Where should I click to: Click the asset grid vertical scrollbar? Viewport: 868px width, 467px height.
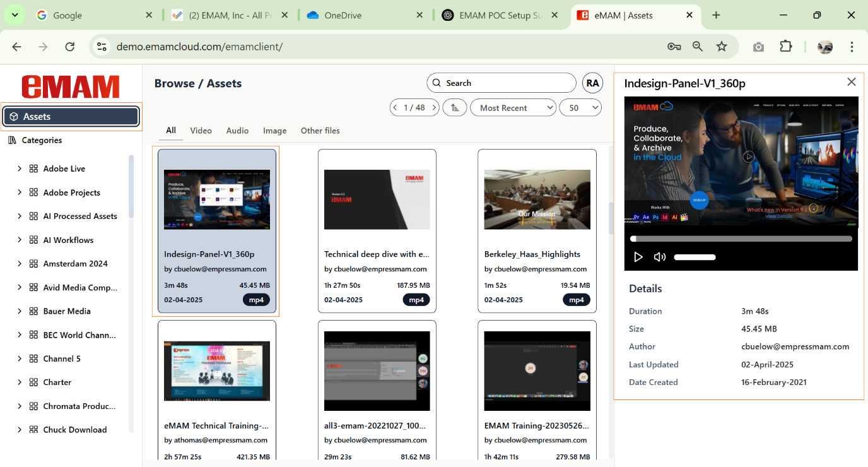pos(611,218)
